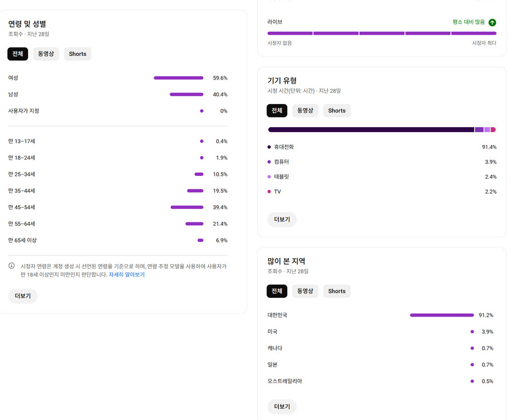
Task: Click the 59.6% value for 여성
Action: [x=220, y=78]
